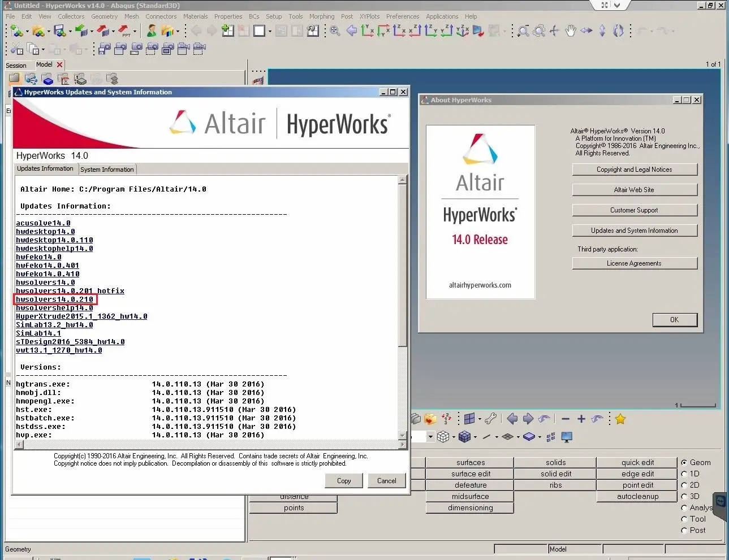Viewport: 729px width, 560px height.
Task: Close the Model browser tab with red X
Action: [59, 65]
